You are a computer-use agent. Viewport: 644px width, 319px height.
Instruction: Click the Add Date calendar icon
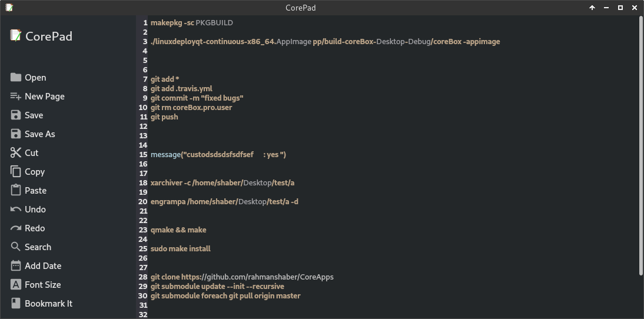point(16,265)
